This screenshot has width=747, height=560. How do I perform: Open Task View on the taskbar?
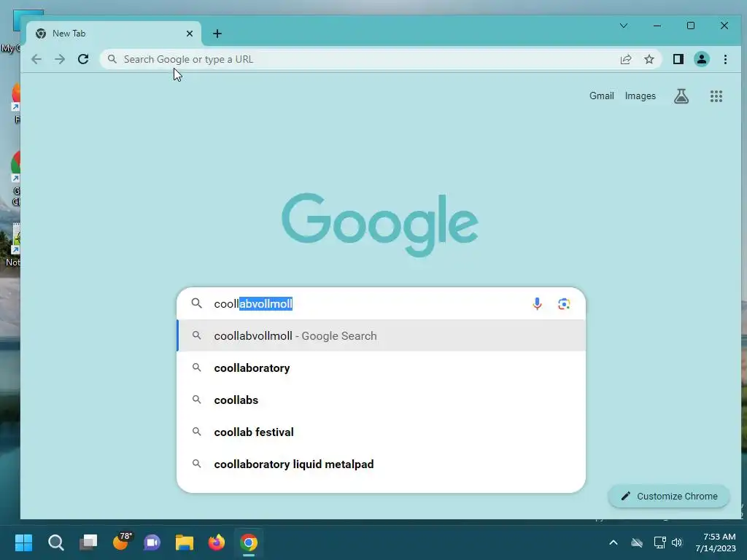point(88,542)
